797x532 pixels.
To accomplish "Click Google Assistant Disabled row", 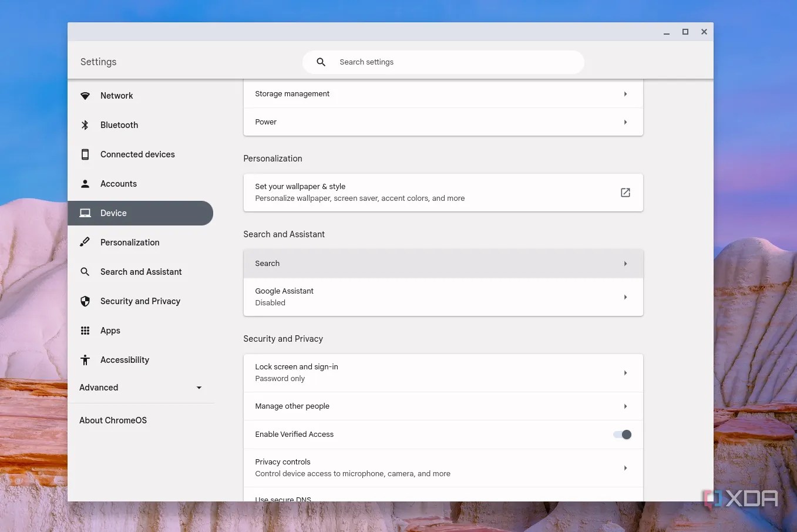I will (443, 297).
